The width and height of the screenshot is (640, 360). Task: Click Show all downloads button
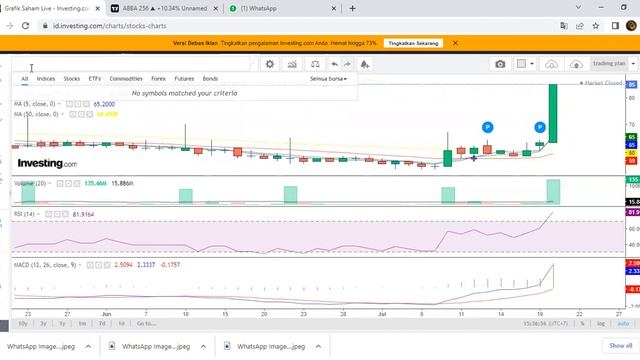(620, 346)
